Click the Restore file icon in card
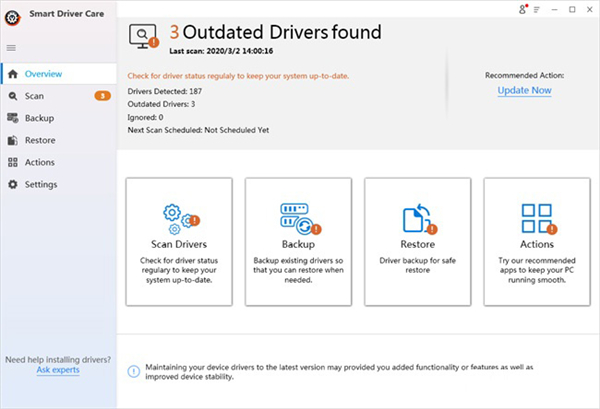Viewport: 600px width, 409px height. coord(417,217)
